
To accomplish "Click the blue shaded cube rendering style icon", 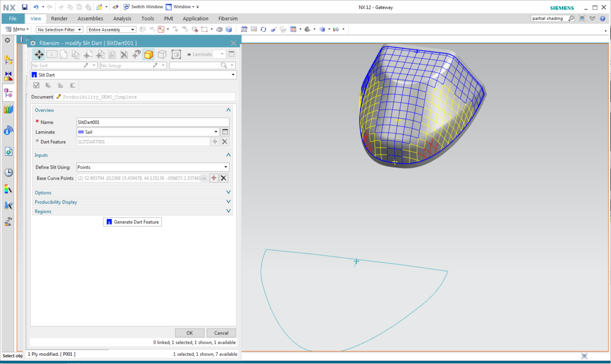I will (x=322, y=30).
